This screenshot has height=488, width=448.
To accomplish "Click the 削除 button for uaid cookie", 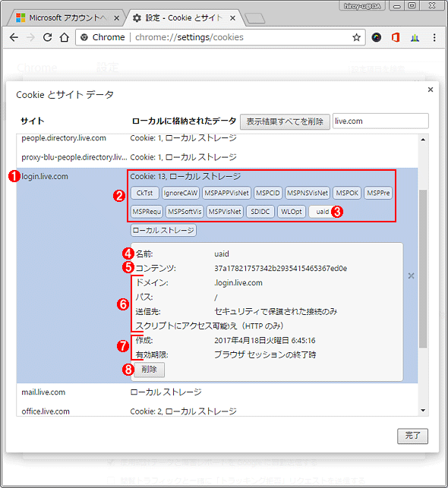I will click(149, 370).
